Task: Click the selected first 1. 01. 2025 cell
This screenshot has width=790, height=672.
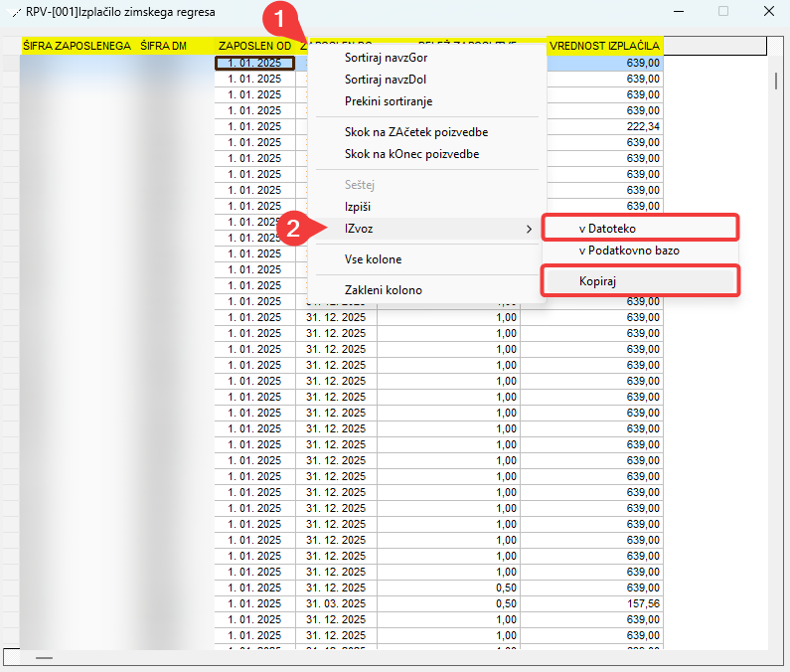Action: coord(255,63)
